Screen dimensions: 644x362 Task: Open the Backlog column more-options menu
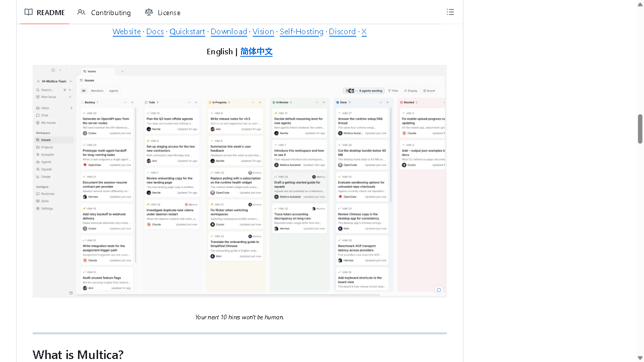tap(125, 103)
